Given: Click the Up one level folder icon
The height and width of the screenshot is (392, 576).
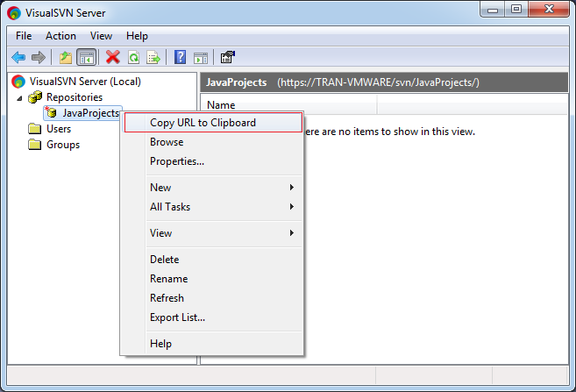Looking at the screenshot, I should (x=66, y=57).
